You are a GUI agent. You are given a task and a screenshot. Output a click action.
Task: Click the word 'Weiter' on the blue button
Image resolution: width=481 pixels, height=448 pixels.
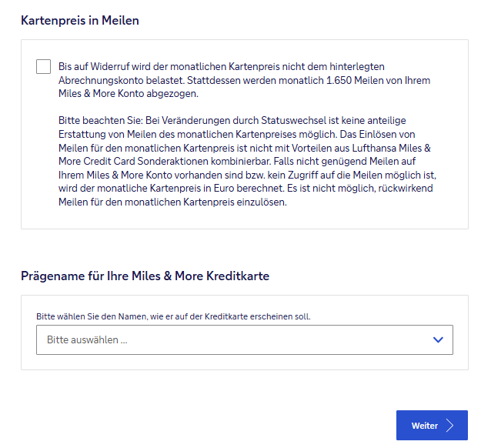[x=425, y=426]
